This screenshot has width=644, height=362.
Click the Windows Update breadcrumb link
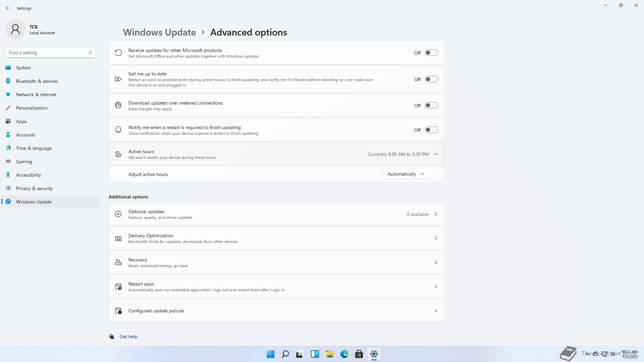point(159,32)
